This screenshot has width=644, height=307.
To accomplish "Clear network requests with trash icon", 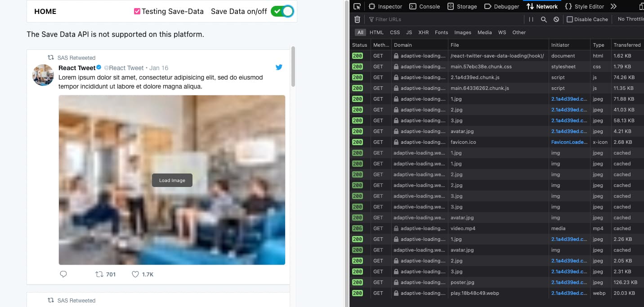I will coord(357,19).
